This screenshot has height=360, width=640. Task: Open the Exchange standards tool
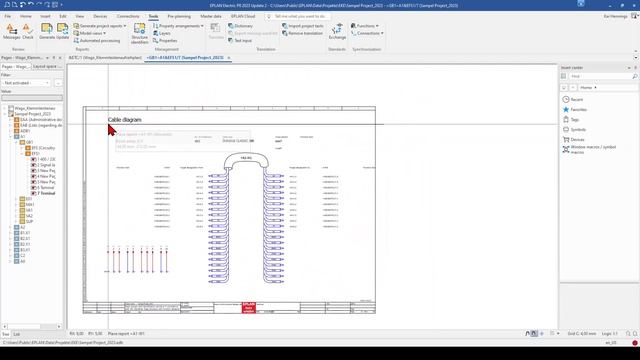337,31
